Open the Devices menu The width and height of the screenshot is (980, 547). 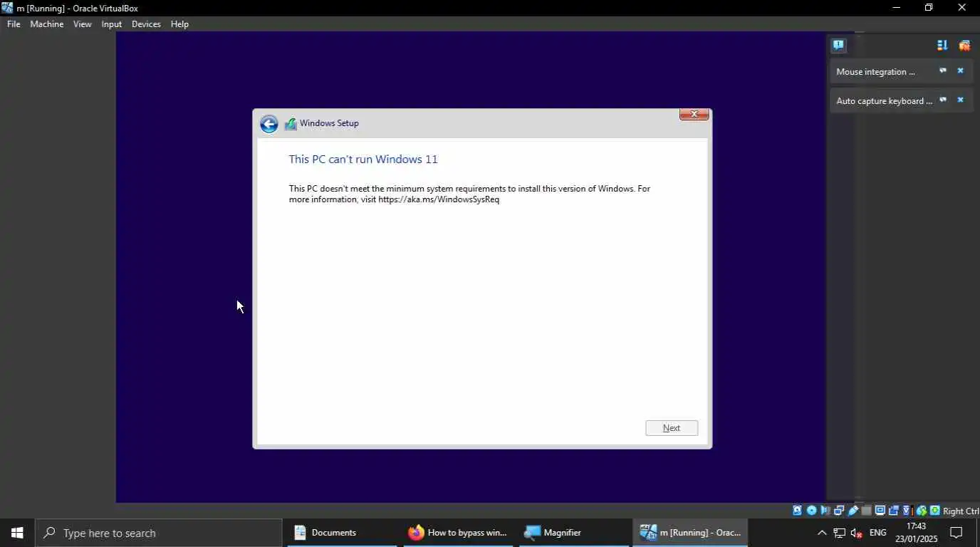pyautogui.click(x=146, y=24)
